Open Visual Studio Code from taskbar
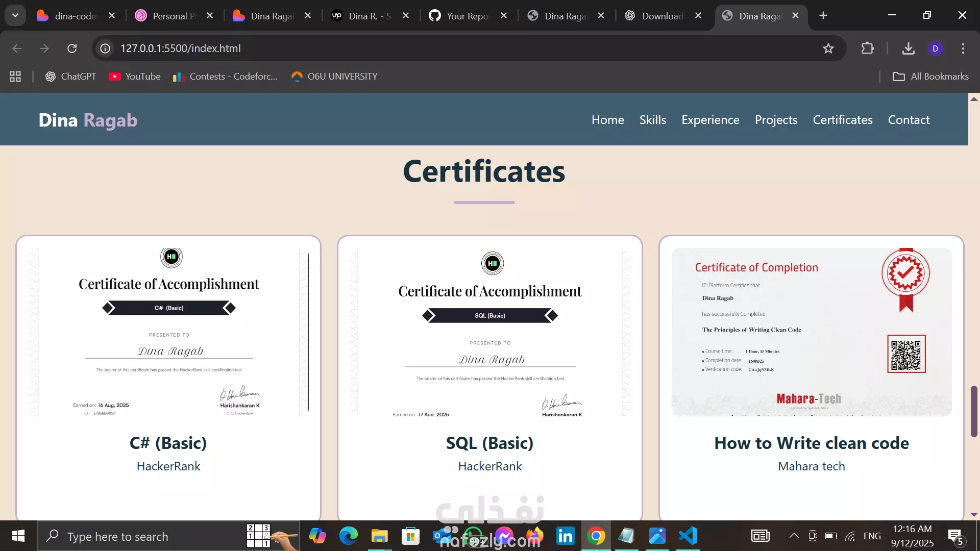This screenshot has width=980, height=551. 688,536
